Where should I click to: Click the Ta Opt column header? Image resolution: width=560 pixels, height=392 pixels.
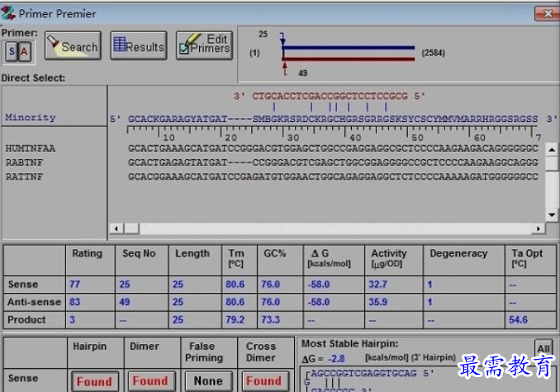pyautogui.click(x=527, y=257)
